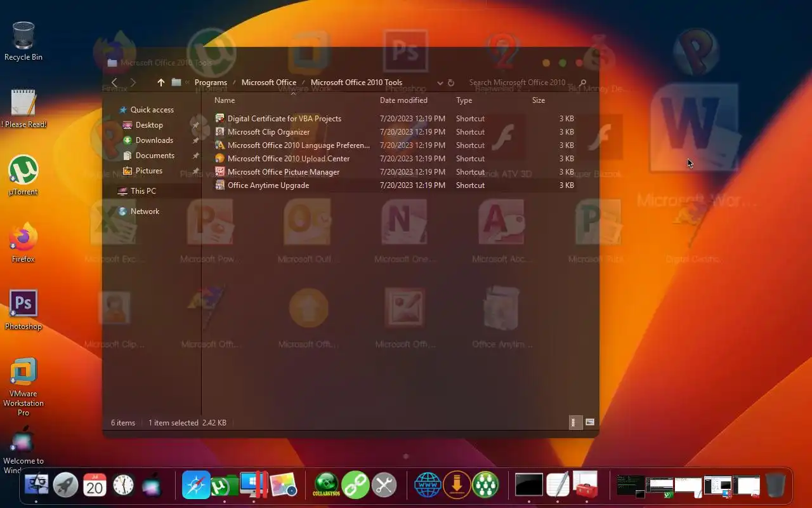
Task: Select µTorrent desktop shortcut
Action: 23,175
